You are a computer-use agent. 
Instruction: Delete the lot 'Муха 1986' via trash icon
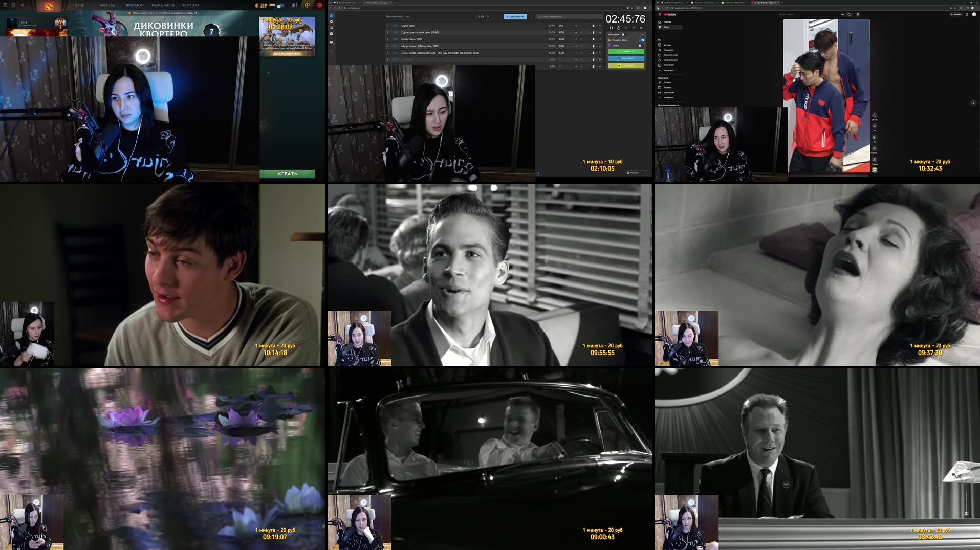coord(593,26)
